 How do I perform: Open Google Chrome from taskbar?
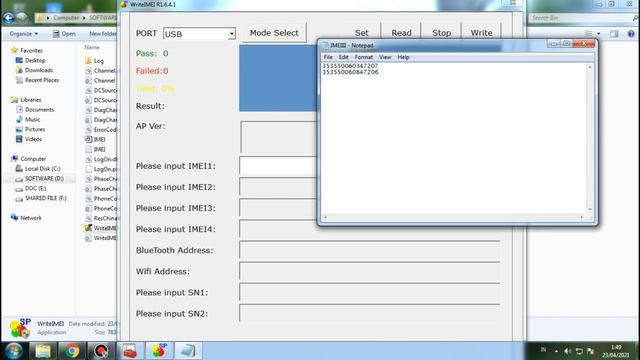(72, 351)
